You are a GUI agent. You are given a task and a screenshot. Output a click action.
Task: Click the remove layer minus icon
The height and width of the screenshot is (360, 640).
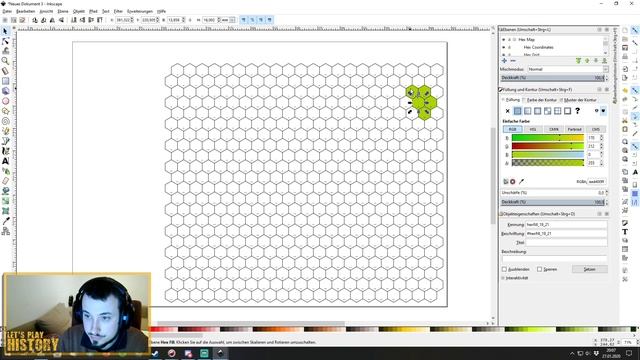tap(513, 61)
